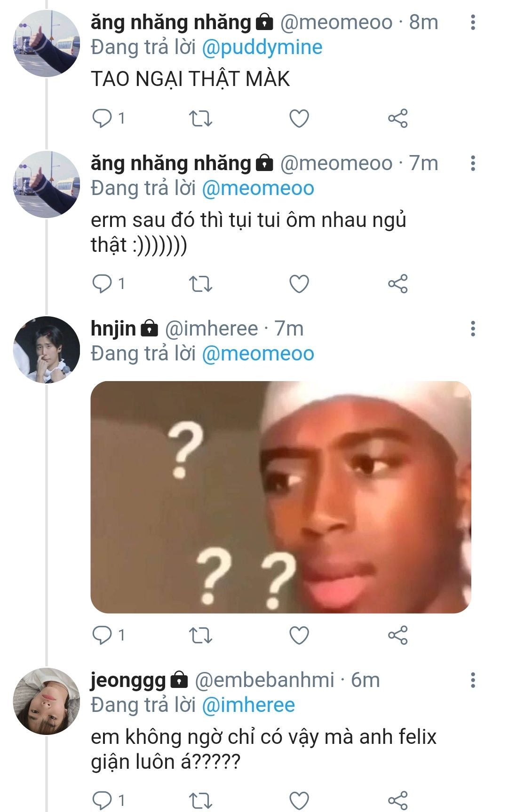The width and height of the screenshot is (508, 812).
Task: Open more options on jeonggg's tweet
Action: tap(473, 680)
